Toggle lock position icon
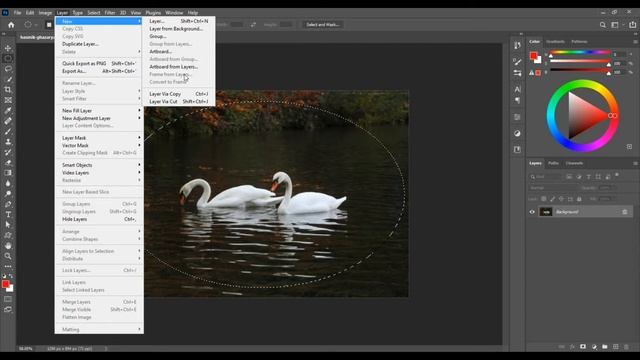 (x=561, y=199)
